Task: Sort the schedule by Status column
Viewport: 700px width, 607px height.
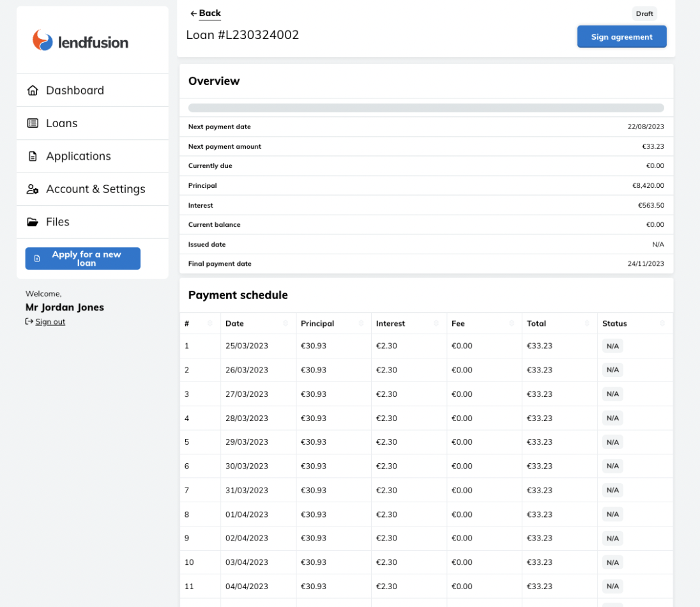Action: coord(662,323)
